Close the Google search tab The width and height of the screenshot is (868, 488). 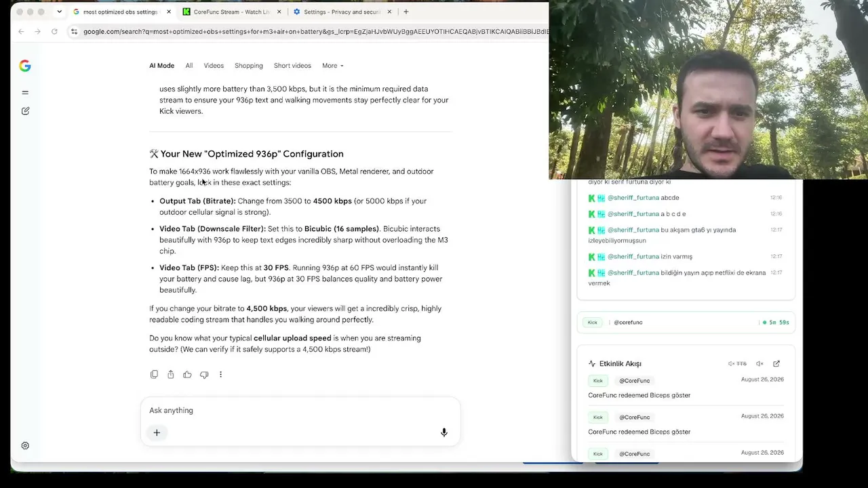pos(169,12)
